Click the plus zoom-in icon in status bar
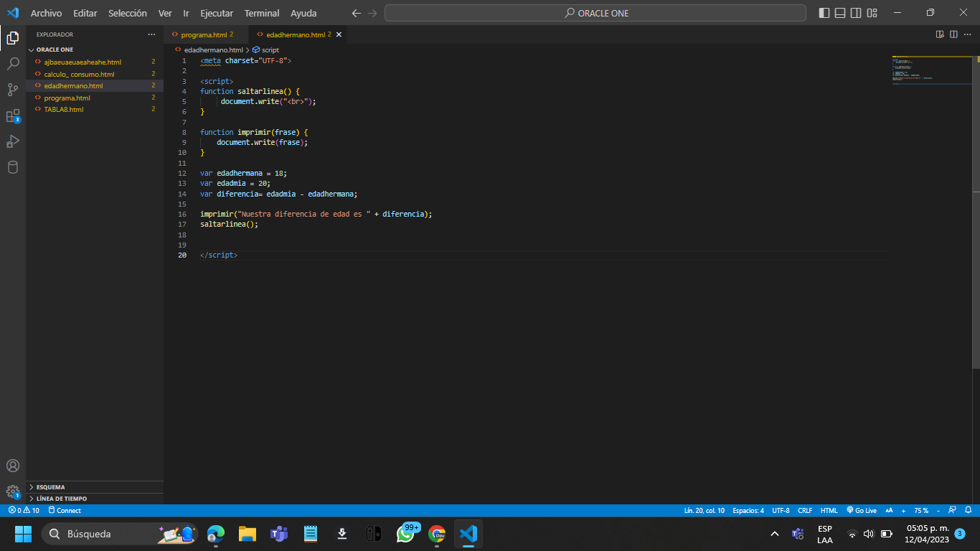This screenshot has height=551, width=980. [x=903, y=511]
